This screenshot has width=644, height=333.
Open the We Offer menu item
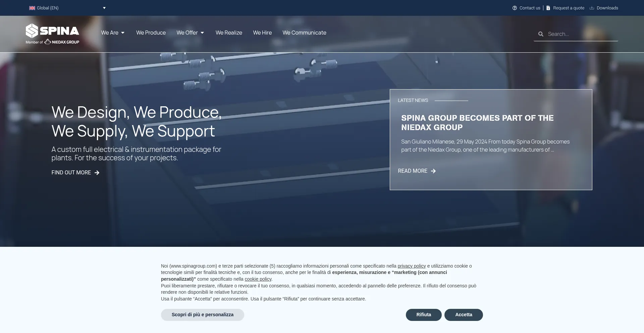pyautogui.click(x=187, y=33)
